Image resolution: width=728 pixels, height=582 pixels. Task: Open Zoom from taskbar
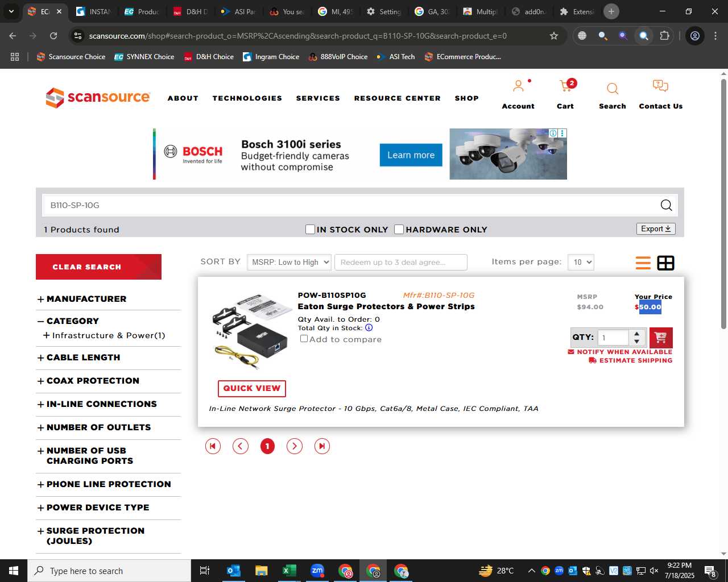[317, 571]
